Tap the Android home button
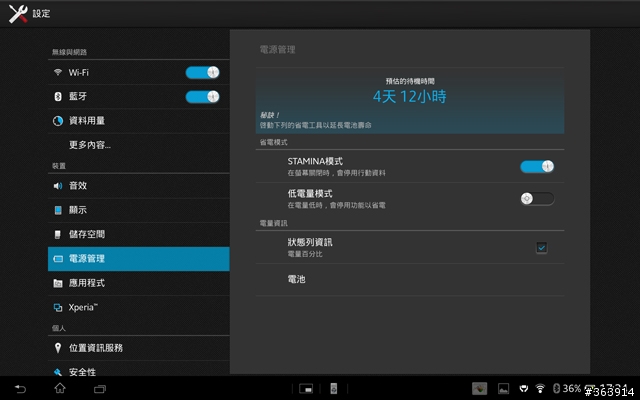Viewport: 640px width, 400px height. (60, 388)
